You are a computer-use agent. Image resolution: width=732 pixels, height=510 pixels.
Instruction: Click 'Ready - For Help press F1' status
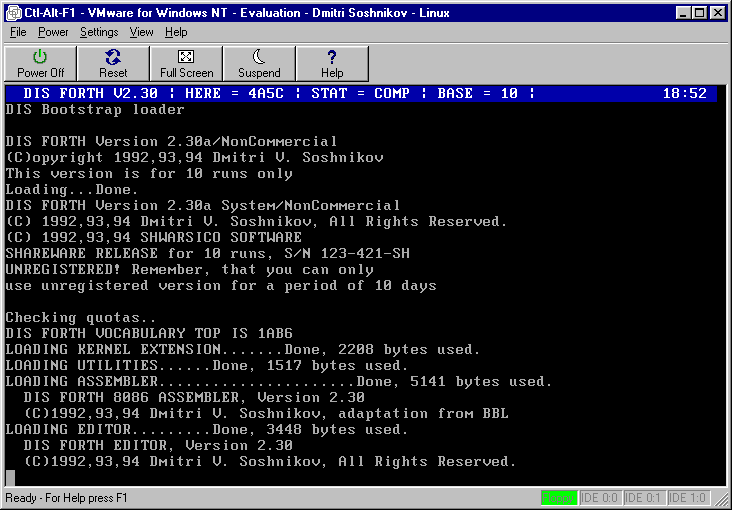click(66, 498)
